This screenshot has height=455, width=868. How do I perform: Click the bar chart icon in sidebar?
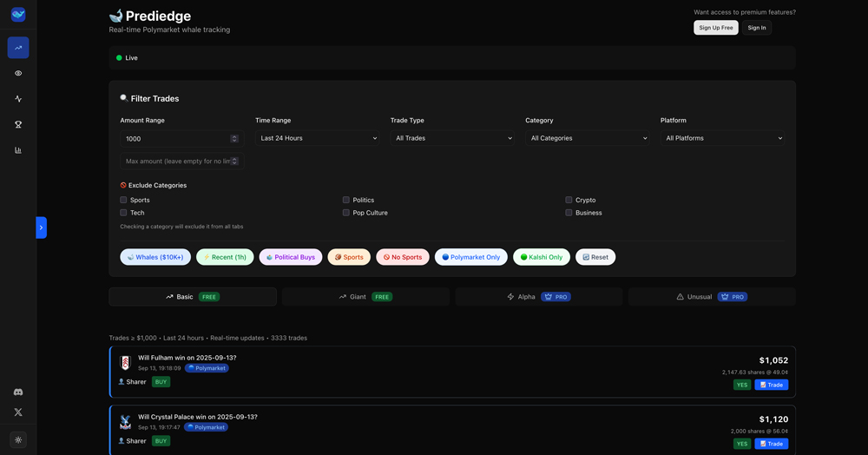pyautogui.click(x=18, y=150)
